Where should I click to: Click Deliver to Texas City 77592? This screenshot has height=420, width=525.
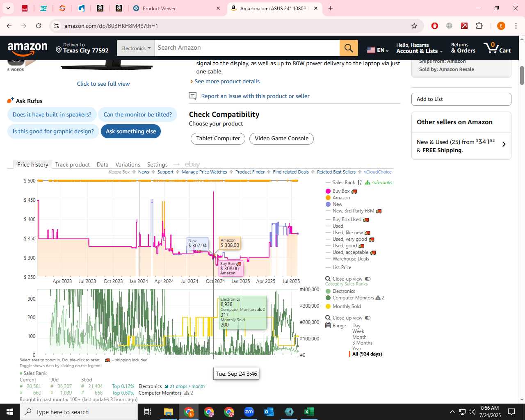82,48
